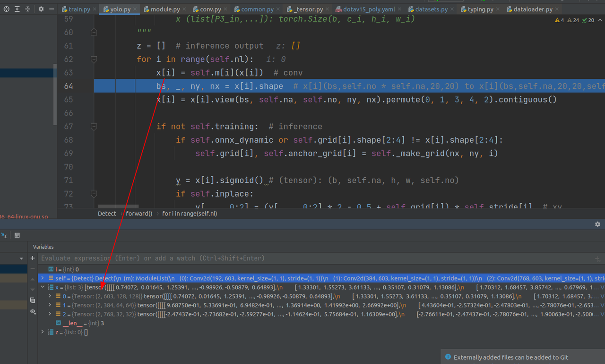Switch to the _tensor.py tab
605x364 pixels.
(x=307, y=9)
